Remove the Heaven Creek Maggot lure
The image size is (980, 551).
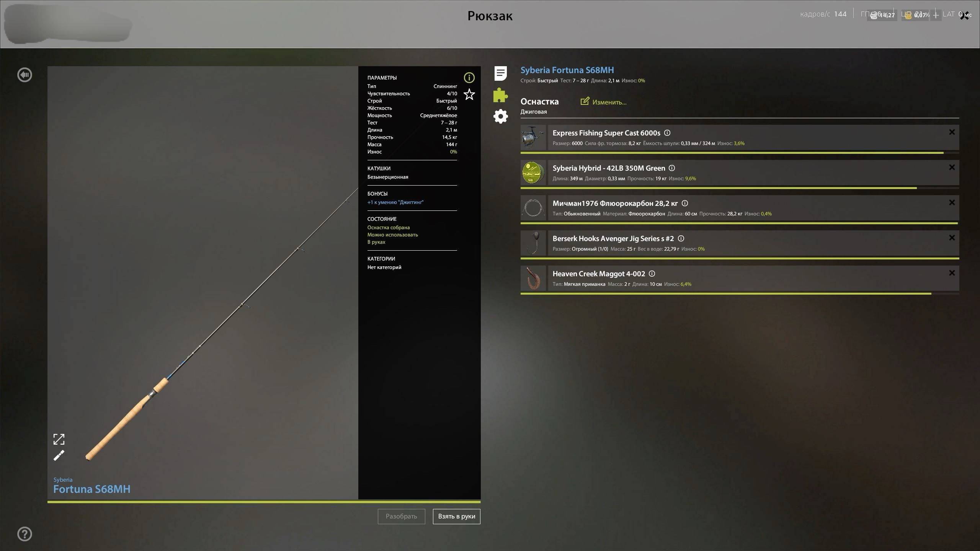(x=952, y=273)
